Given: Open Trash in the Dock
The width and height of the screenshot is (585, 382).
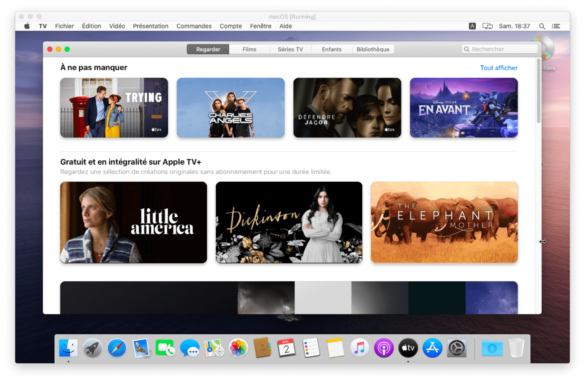Looking at the screenshot, I should tap(516, 348).
